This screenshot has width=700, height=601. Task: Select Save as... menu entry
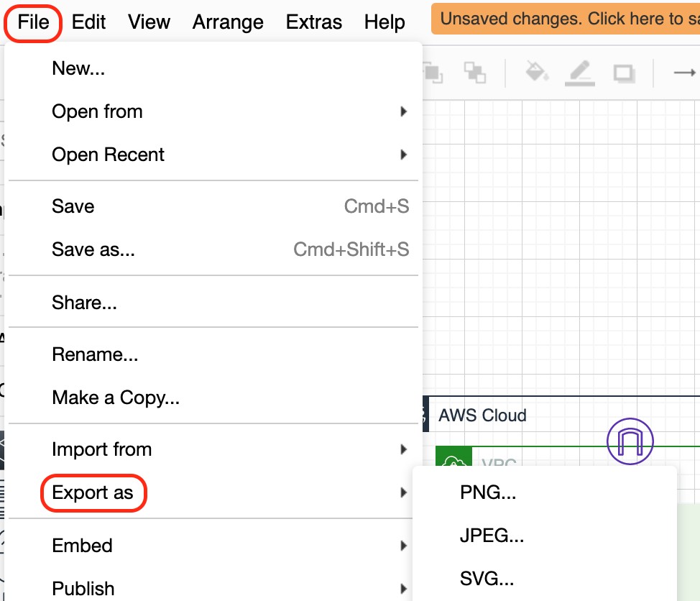pyautogui.click(x=213, y=249)
